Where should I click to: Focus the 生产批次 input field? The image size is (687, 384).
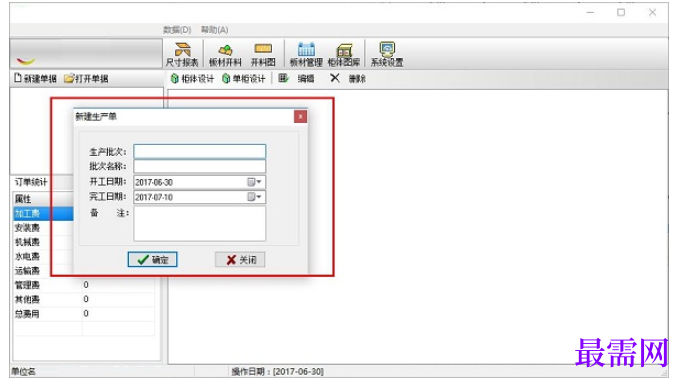click(199, 152)
